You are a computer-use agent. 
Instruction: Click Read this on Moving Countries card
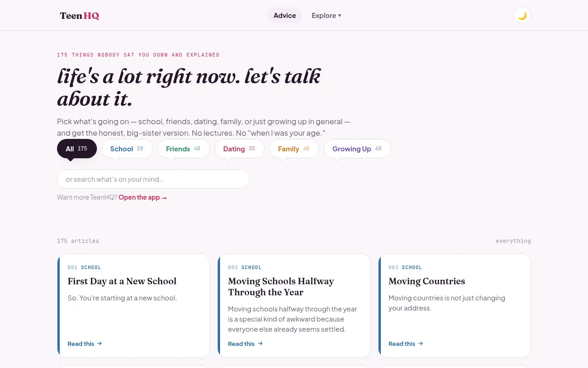pos(406,344)
